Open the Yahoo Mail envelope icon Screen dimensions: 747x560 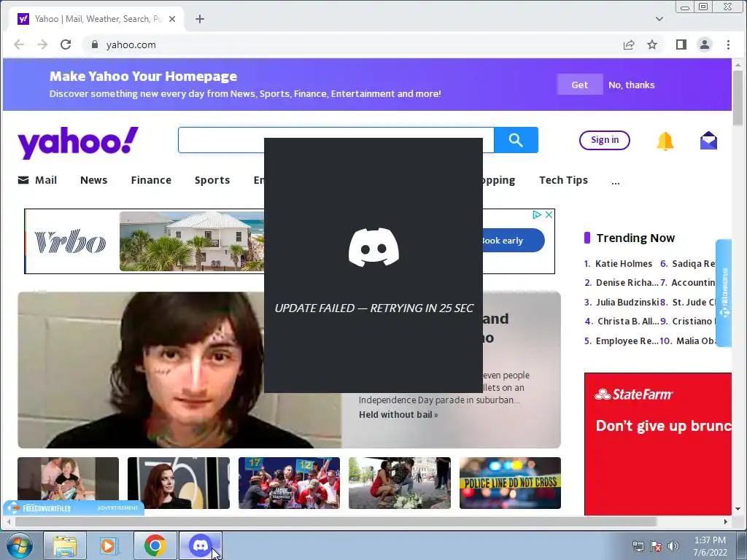(x=709, y=141)
